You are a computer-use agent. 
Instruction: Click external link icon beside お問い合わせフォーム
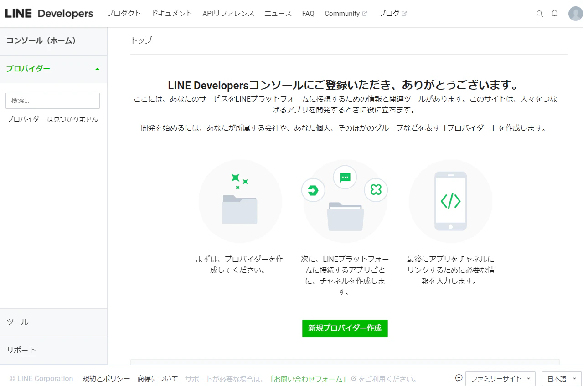(x=354, y=378)
